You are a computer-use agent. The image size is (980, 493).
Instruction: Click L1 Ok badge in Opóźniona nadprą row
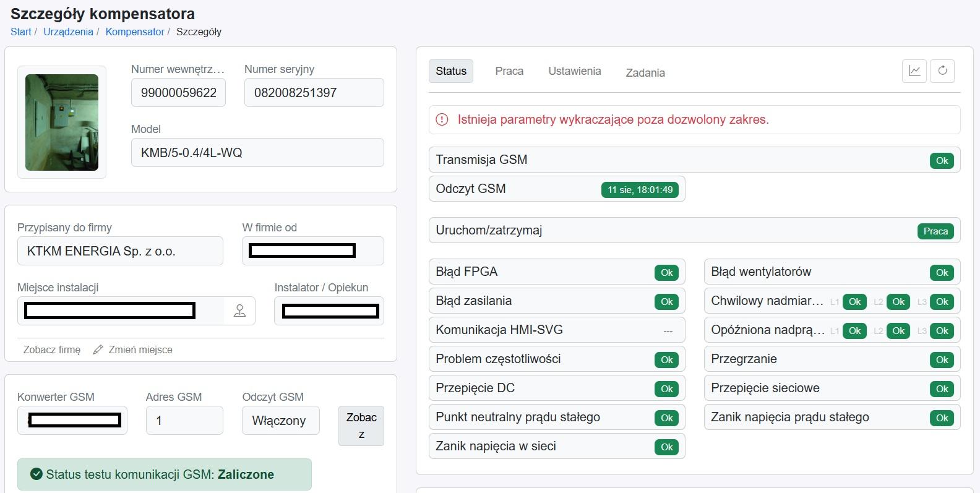click(x=854, y=331)
